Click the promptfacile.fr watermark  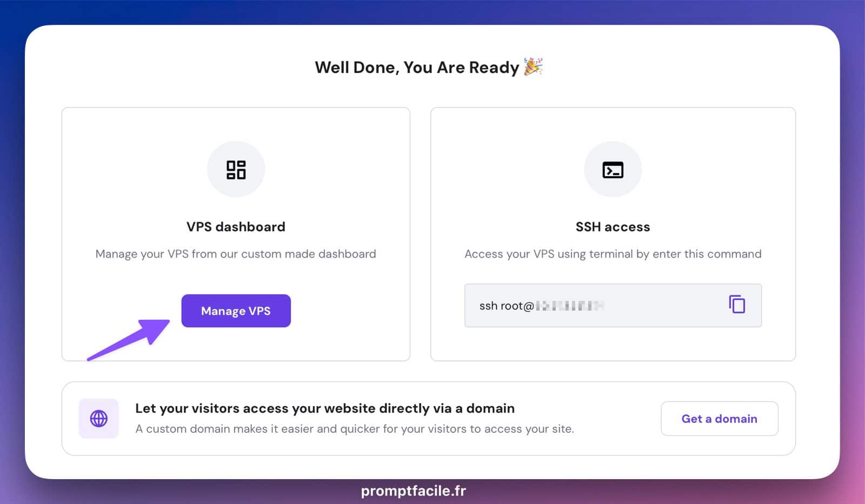[x=413, y=490]
